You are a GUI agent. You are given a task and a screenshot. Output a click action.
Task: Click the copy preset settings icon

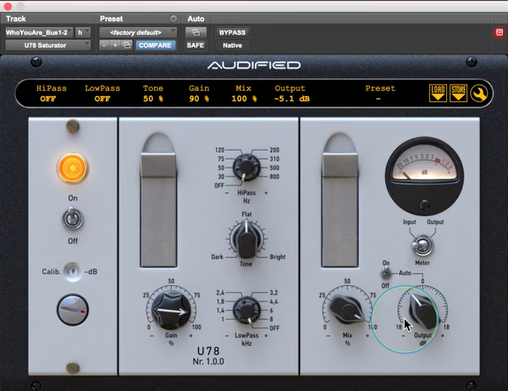[x=127, y=45]
